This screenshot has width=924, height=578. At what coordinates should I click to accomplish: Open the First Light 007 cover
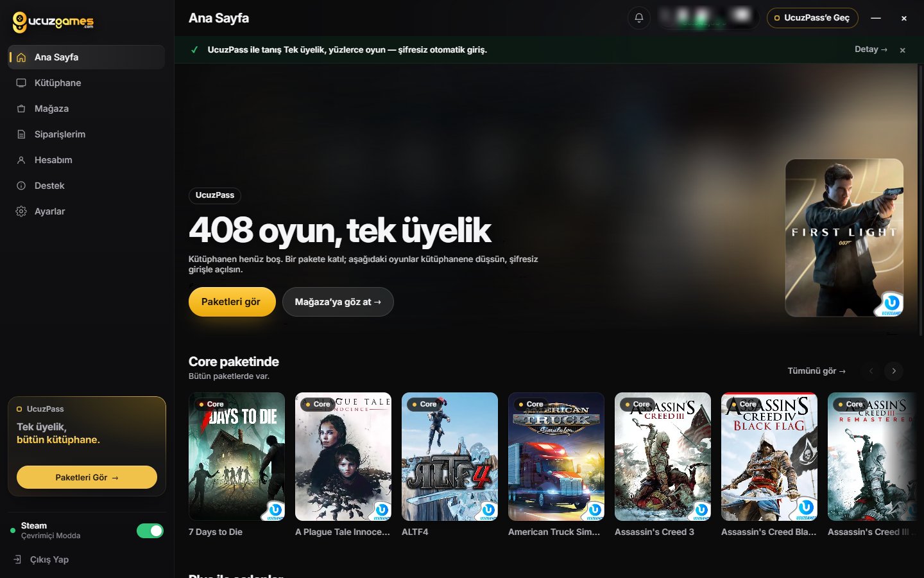(x=844, y=238)
